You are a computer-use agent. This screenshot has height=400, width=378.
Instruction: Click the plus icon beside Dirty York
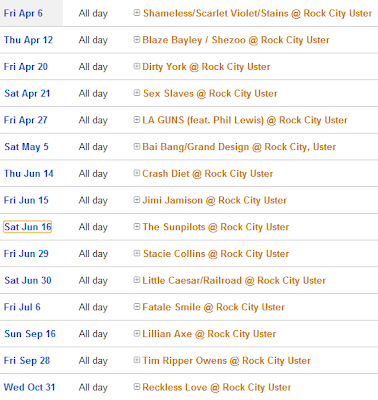137,66
